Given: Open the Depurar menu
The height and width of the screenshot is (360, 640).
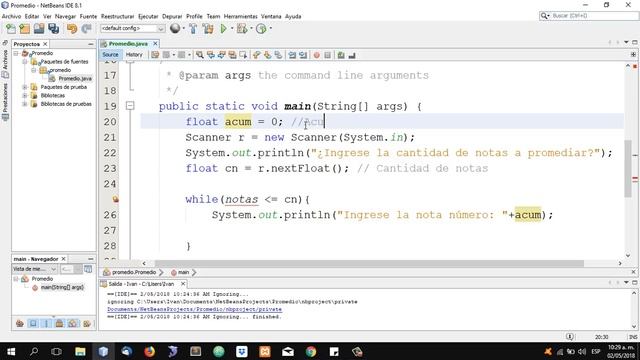Looking at the screenshot, I should 172,16.
